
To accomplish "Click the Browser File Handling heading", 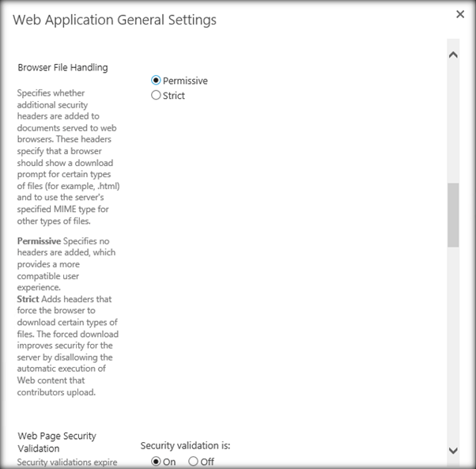I will pos(62,68).
